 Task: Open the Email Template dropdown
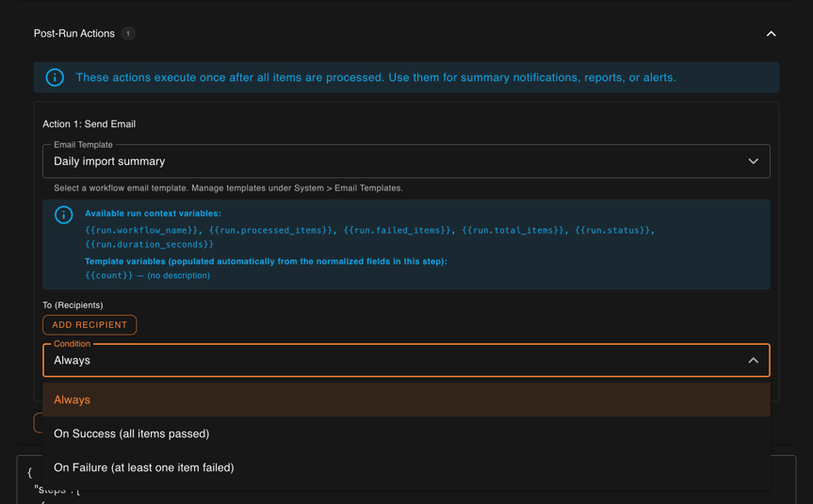[406, 161]
